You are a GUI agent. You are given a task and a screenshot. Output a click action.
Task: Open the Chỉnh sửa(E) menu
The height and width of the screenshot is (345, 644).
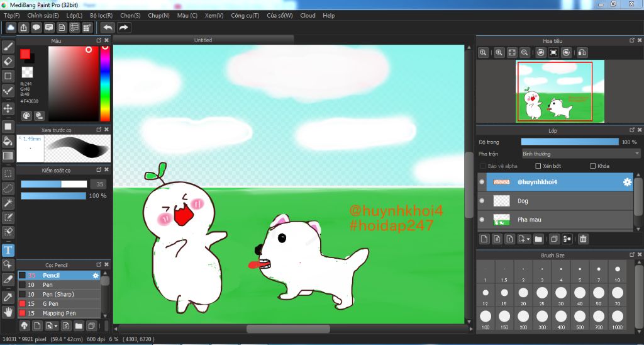point(43,15)
